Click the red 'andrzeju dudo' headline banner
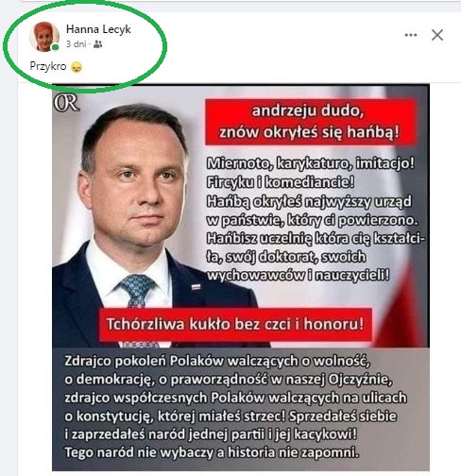Screen dimensions: 461x476 (x=310, y=122)
